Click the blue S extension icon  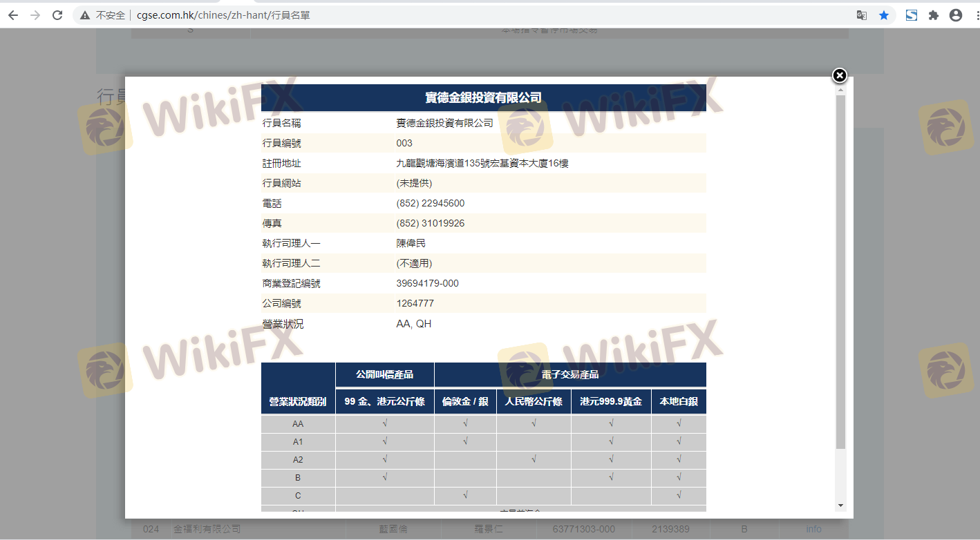point(912,15)
